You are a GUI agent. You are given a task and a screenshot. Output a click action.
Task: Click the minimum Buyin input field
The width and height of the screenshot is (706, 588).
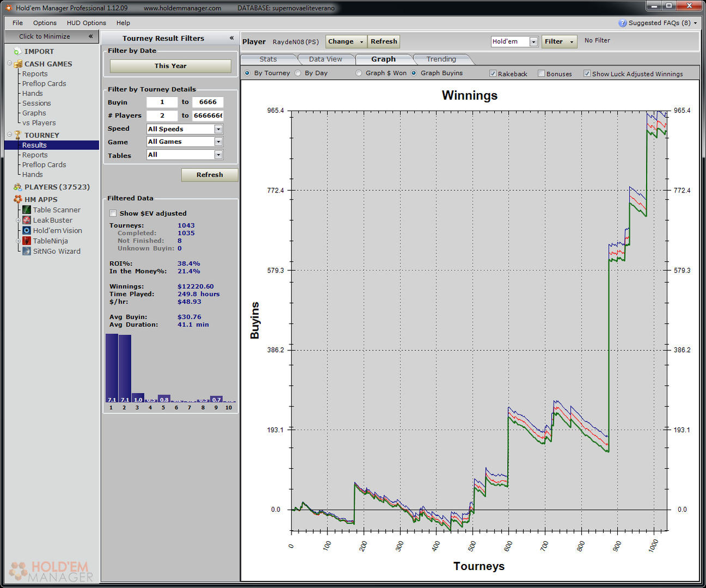click(x=162, y=102)
